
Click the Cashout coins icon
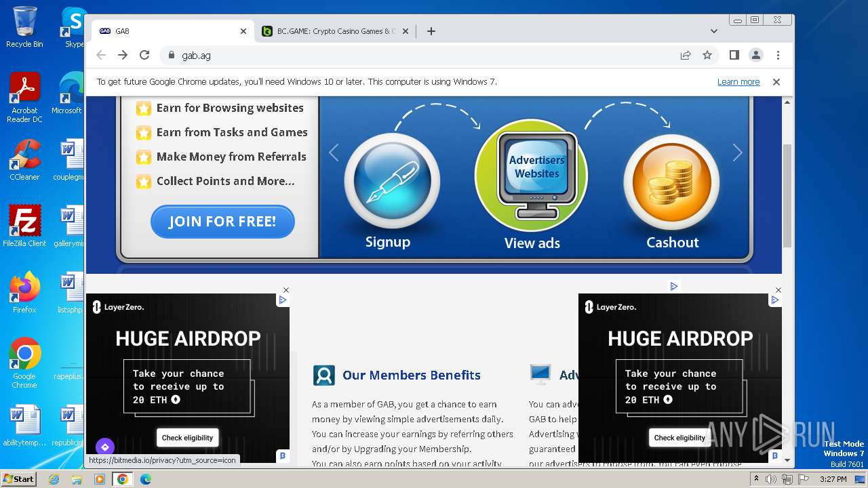671,182
